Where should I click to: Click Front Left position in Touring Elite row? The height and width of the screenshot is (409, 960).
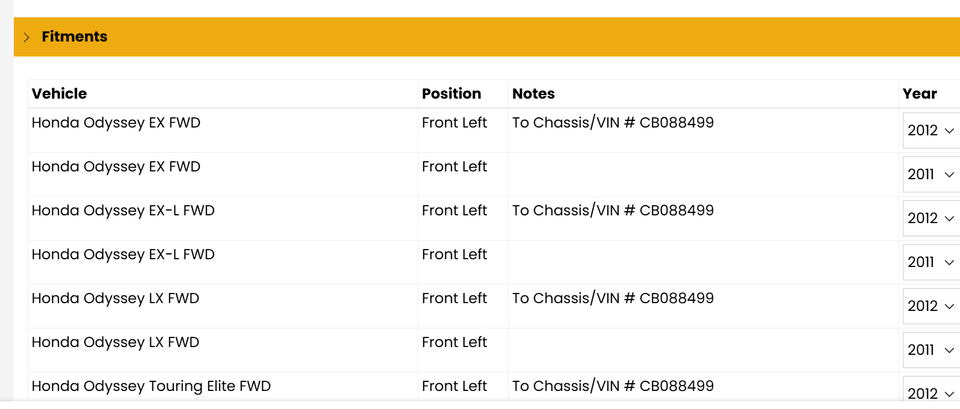454,386
